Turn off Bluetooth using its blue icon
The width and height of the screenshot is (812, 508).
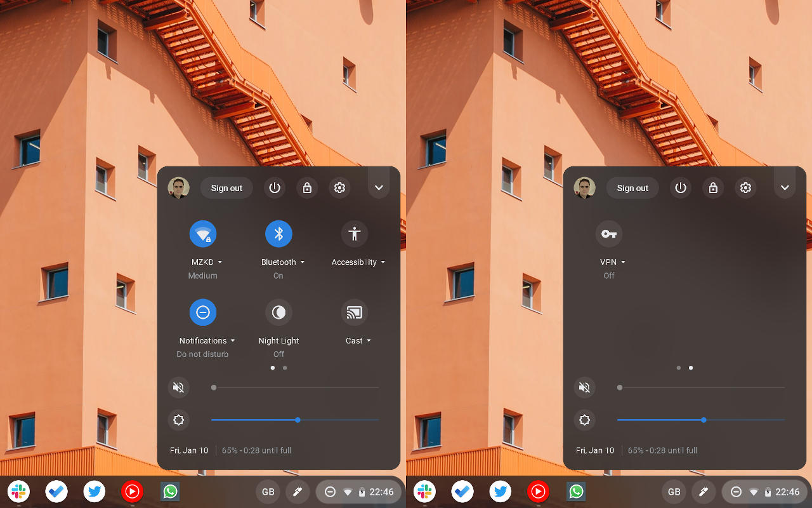(278, 234)
